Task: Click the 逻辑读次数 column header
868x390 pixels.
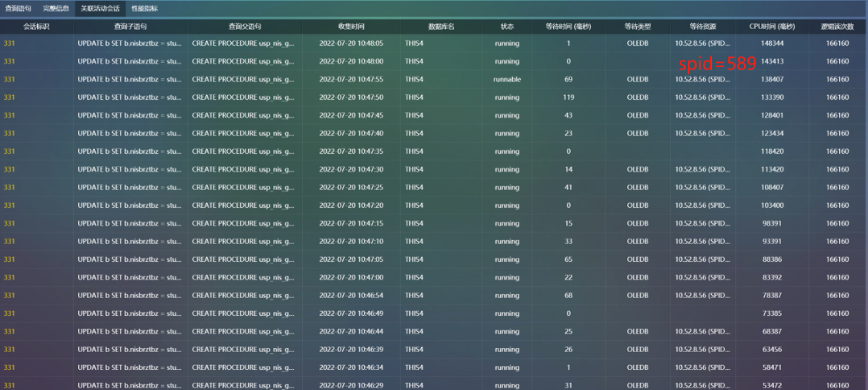Action: click(837, 27)
